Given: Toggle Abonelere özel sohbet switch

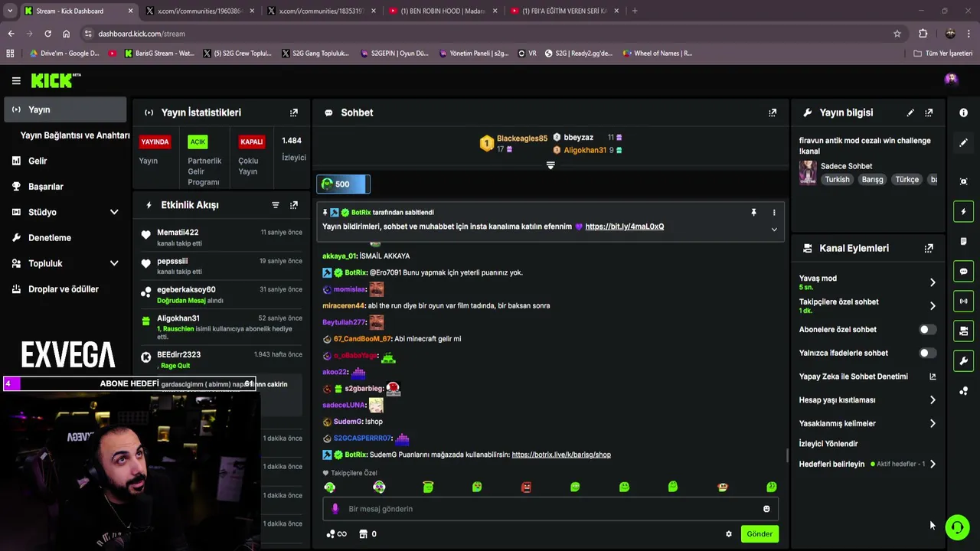Looking at the screenshot, I should pos(926,330).
